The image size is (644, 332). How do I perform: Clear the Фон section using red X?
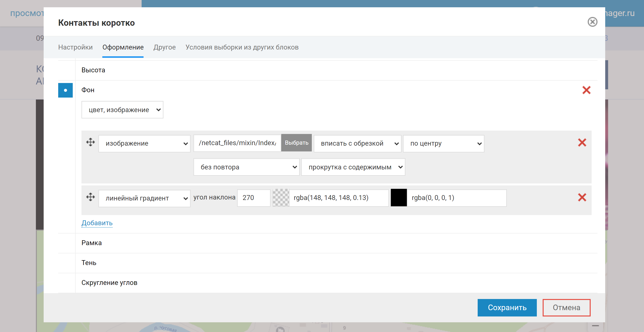coord(586,90)
